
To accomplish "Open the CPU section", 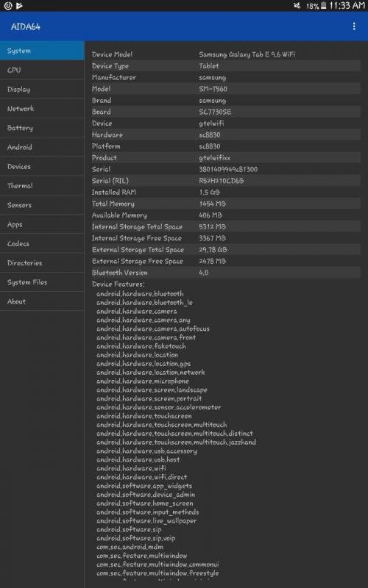I will click(x=42, y=70).
